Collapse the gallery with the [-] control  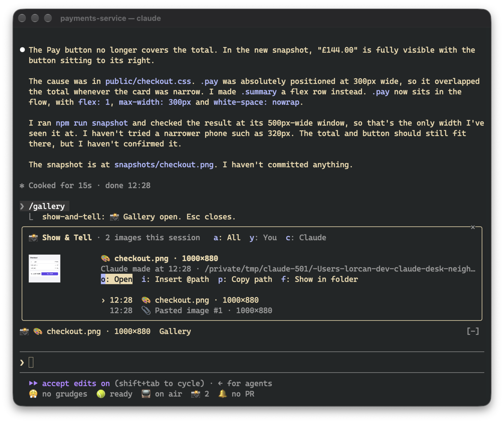[x=473, y=331]
